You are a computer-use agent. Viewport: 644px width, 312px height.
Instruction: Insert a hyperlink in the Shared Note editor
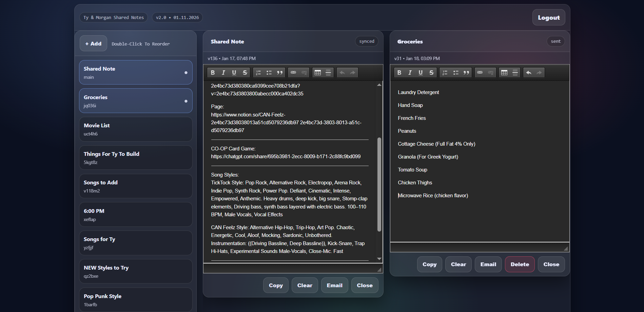pos(293,72)
